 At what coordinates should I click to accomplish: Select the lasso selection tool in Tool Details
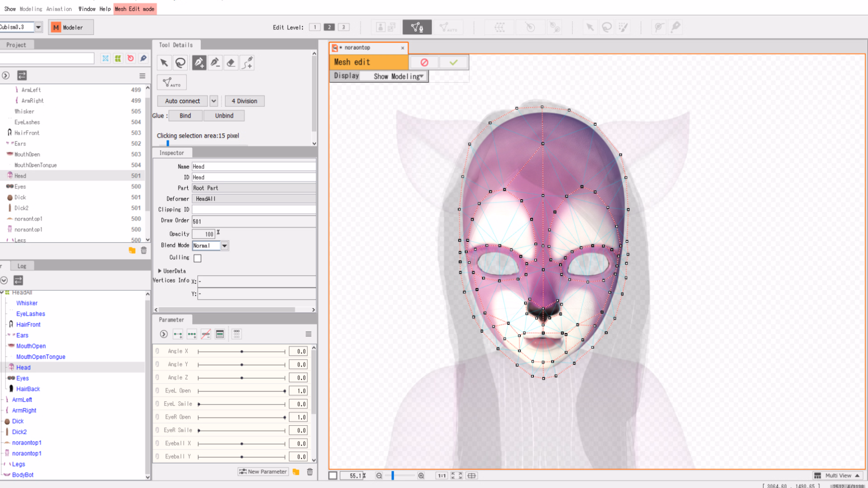[x=180, y=63]
